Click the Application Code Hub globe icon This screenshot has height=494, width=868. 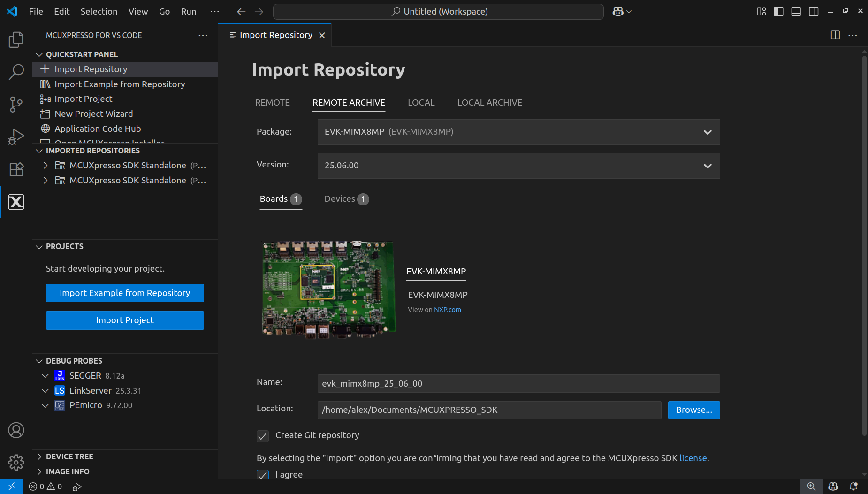pyautogui.click(x=46, y=129)
